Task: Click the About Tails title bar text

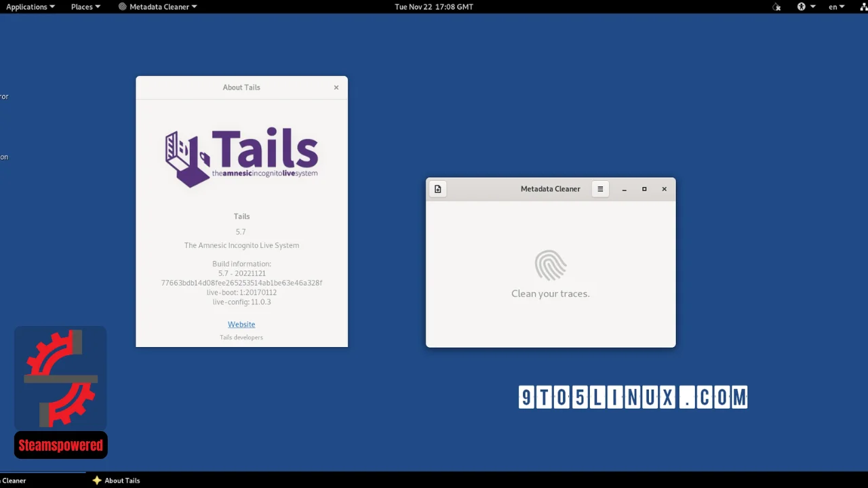Action: pyautogui.click(x=241, y=87)
